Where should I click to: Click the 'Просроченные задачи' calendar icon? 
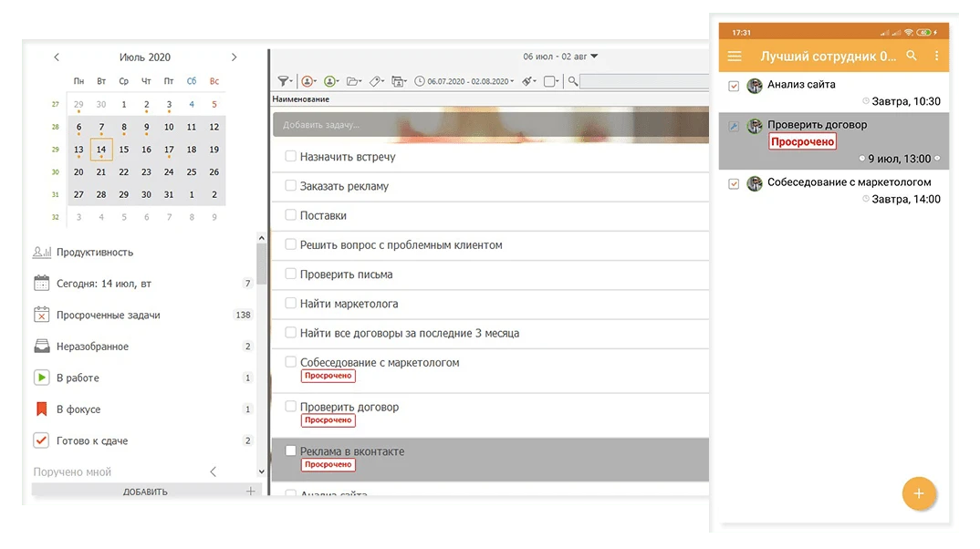pyautogui.click(x=41, y=315)
